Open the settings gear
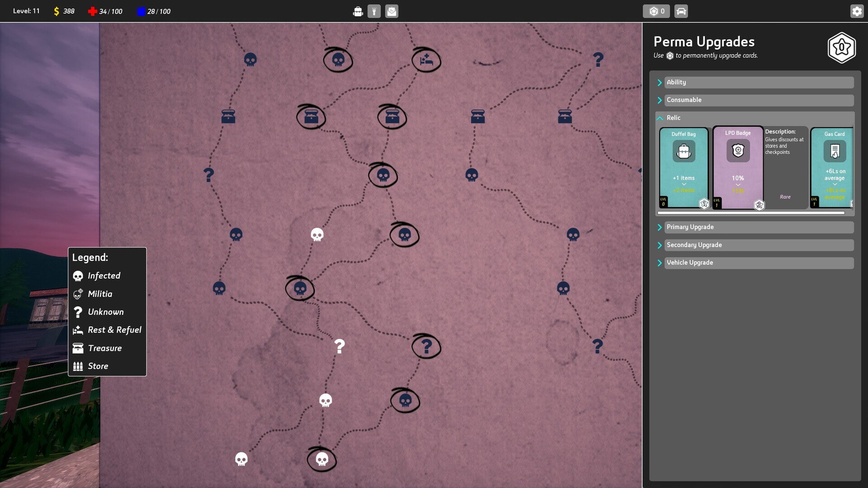The height and width of the screenshot is (488, 868). (857, 11)
